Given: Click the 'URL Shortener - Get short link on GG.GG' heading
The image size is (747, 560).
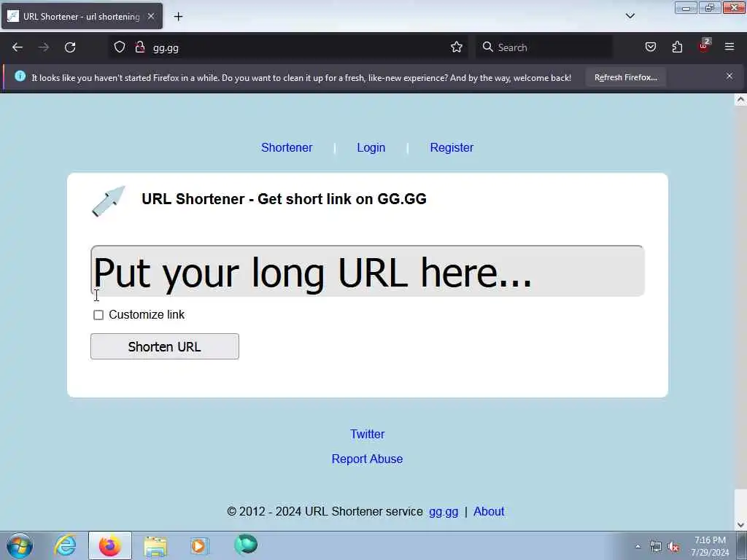Looking at the screenshot, I should tap(284, 199).
